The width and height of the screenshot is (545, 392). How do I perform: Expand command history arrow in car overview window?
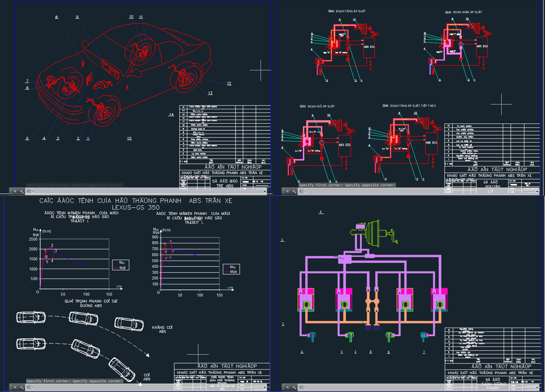click(x=265, y=191)
